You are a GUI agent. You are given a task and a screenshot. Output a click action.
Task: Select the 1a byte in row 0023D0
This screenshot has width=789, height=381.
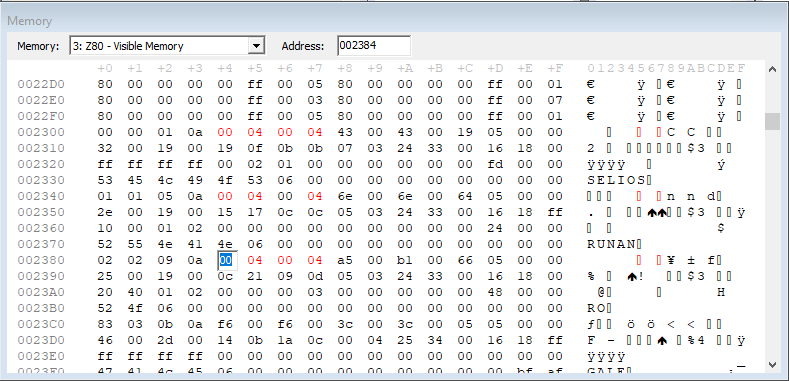pyautogui.click(x=285, y=340)
